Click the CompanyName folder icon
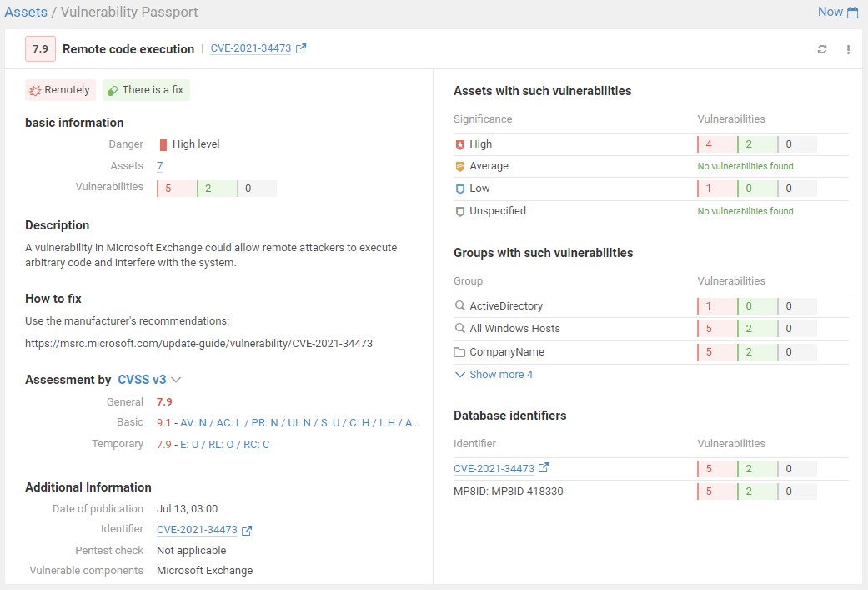The image size is (868, 590). tap(459, 352)
